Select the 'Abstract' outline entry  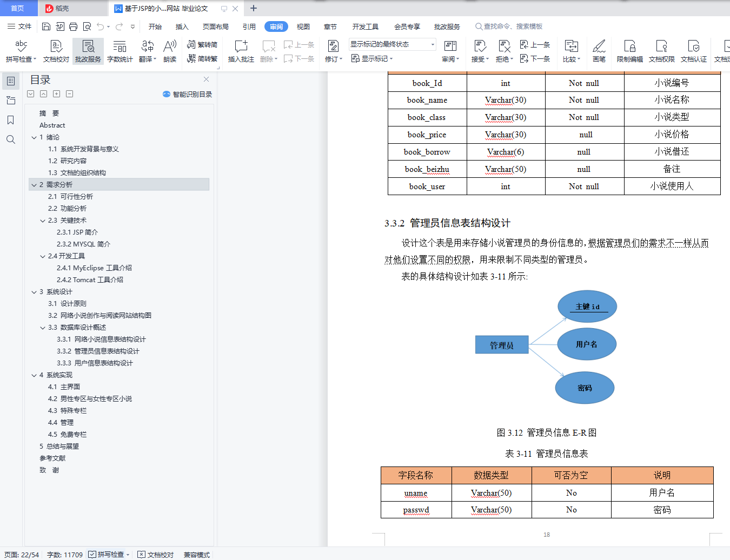tap(52, 125)
